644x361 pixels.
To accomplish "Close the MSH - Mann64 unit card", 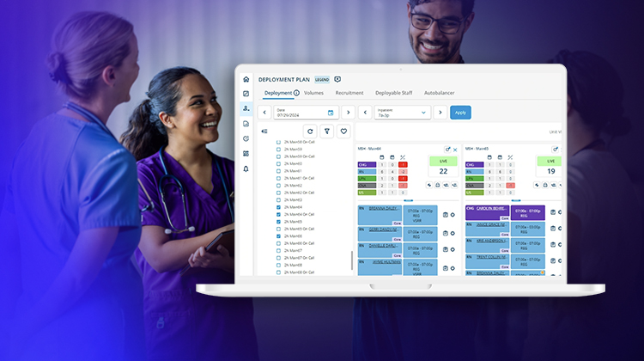I will click(x=456, y=149).
